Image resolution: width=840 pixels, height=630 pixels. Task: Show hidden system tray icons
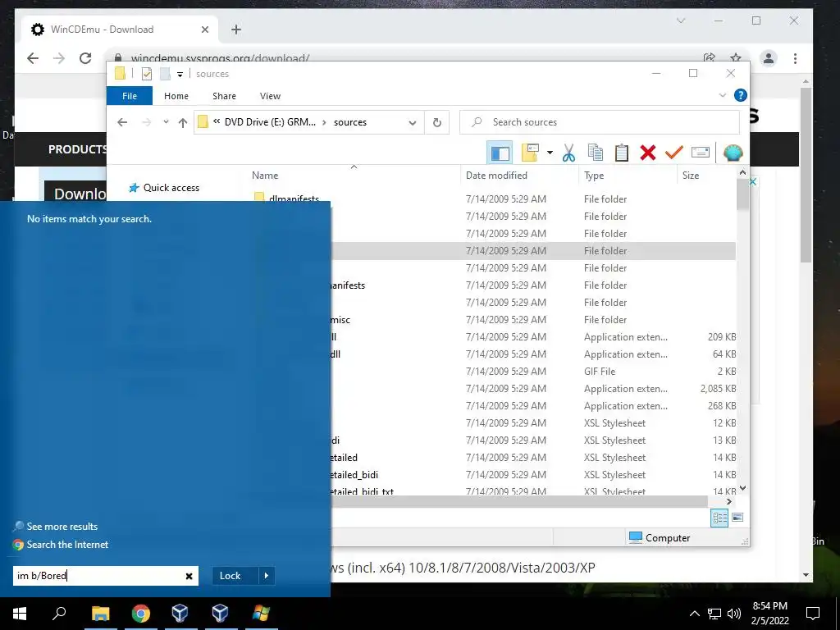(694, 614)
